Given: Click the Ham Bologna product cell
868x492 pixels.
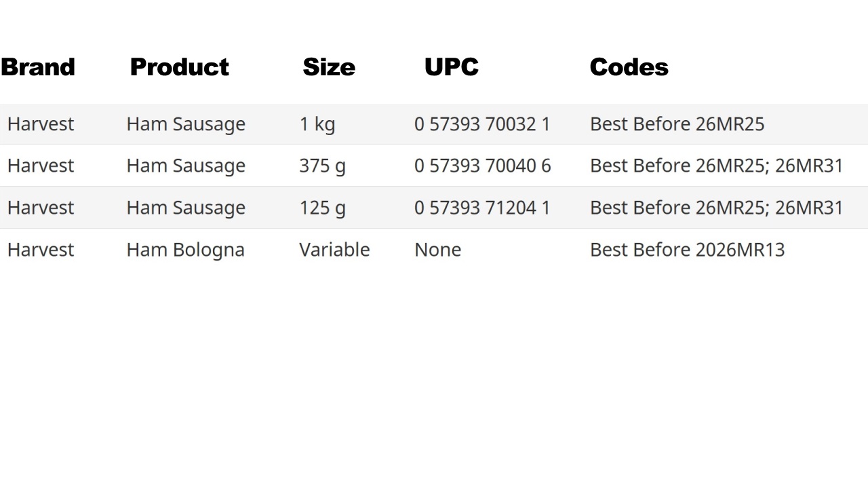Looking at the screenshot, I should 185,250.
